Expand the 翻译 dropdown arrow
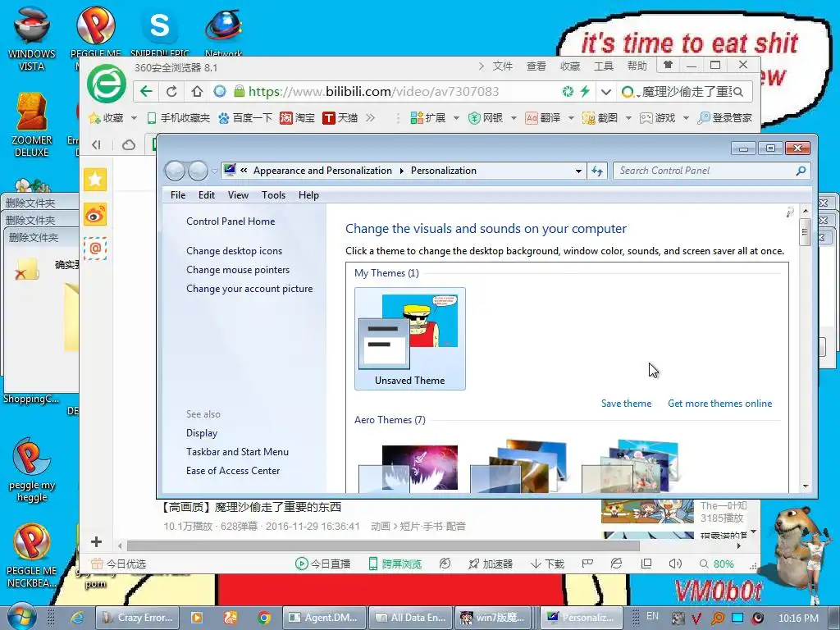Screen dimensions: 840x630 [x=571, y=118]
